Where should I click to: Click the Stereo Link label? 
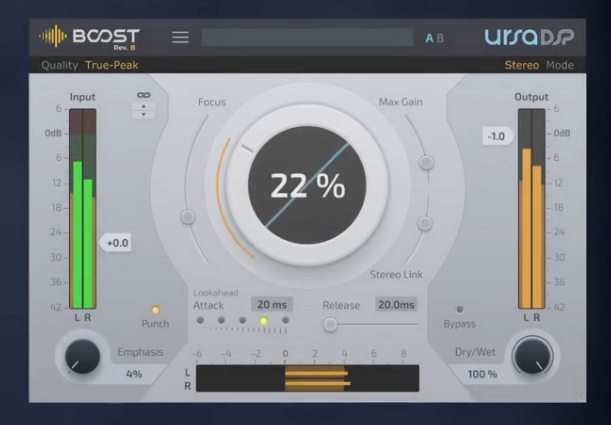tap(396, 275)
